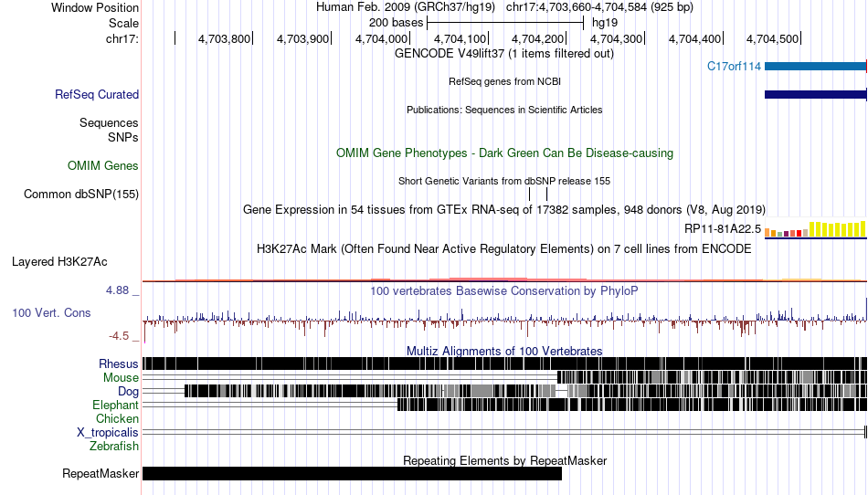The width and height of the screenshot is (868, 495).
Task: Click the chr17: base position label
Action: [x=122, y=38]
